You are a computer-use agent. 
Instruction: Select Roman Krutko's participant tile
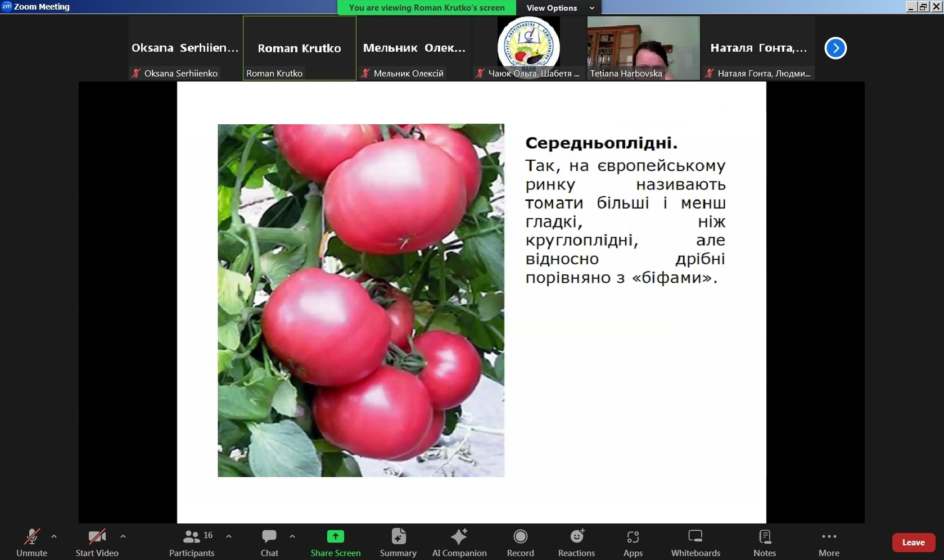[300, 48]
